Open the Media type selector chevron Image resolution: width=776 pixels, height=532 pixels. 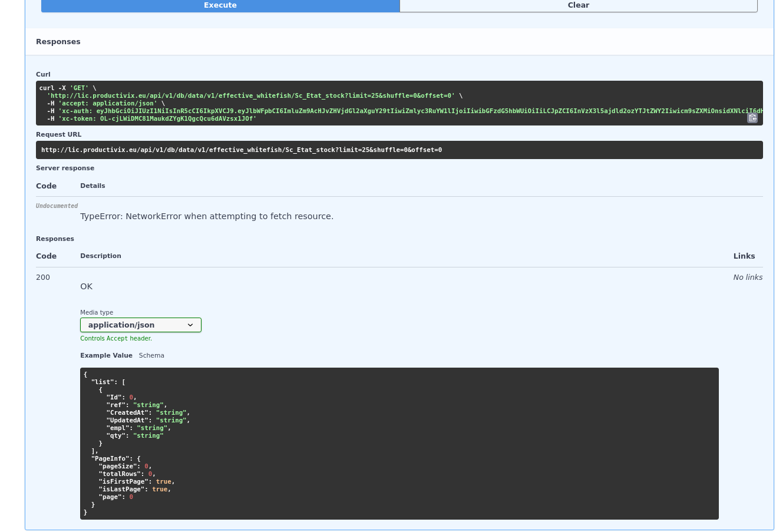(190, 325)
